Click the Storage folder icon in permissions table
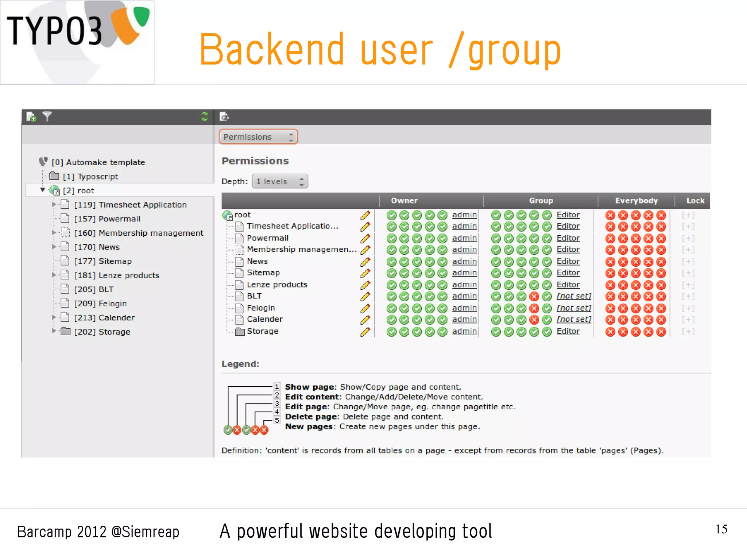The width and height of the screenshot is (747, 560). 240,331
